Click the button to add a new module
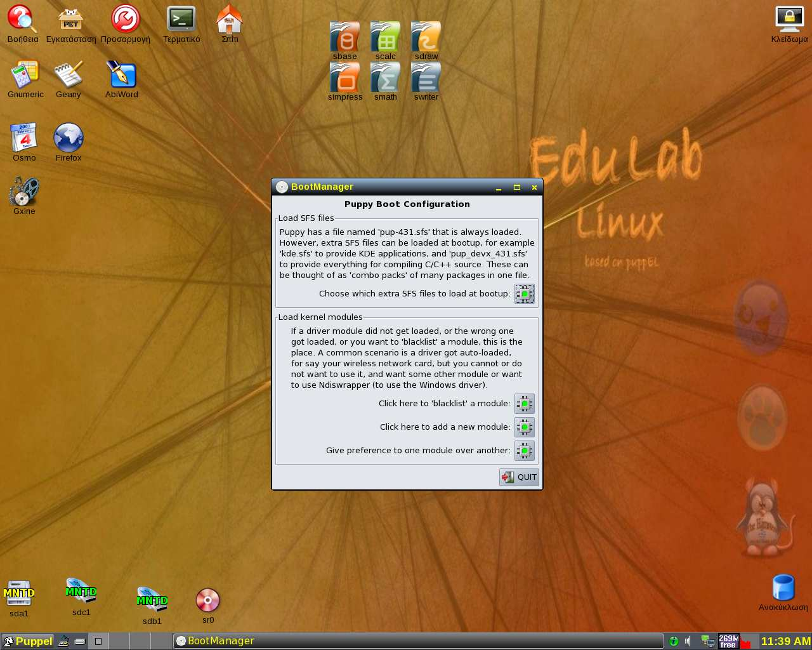This screenshot has width=812, height=650. point(525,427)
